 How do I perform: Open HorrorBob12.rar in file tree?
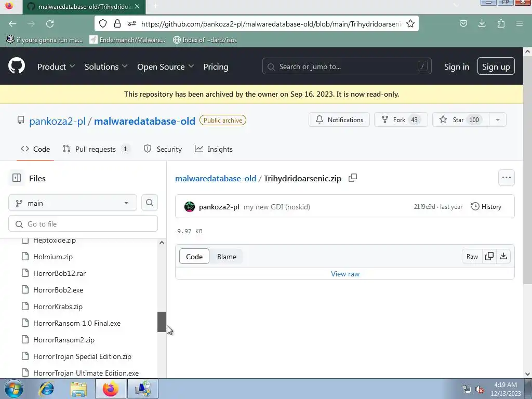[x=59, y=273]
